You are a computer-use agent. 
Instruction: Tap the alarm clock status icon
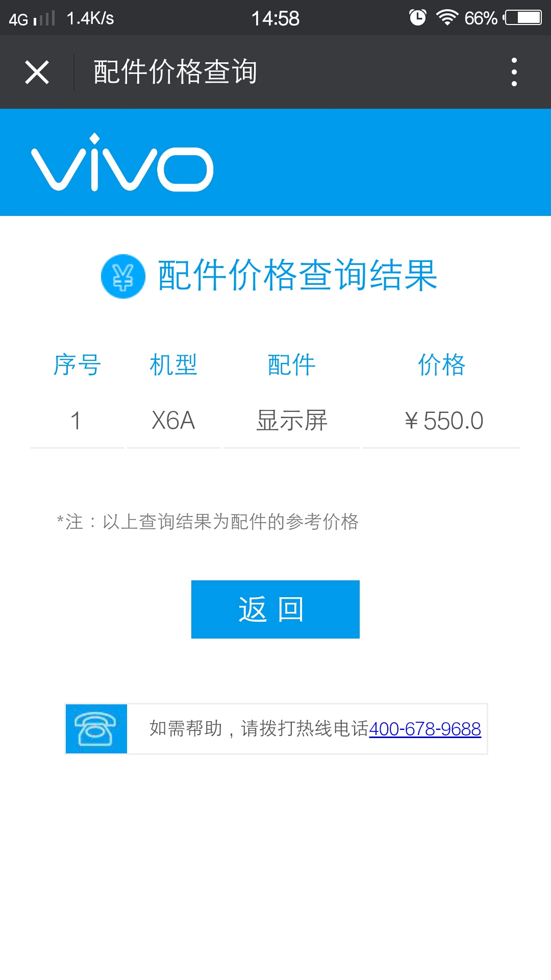417,17
